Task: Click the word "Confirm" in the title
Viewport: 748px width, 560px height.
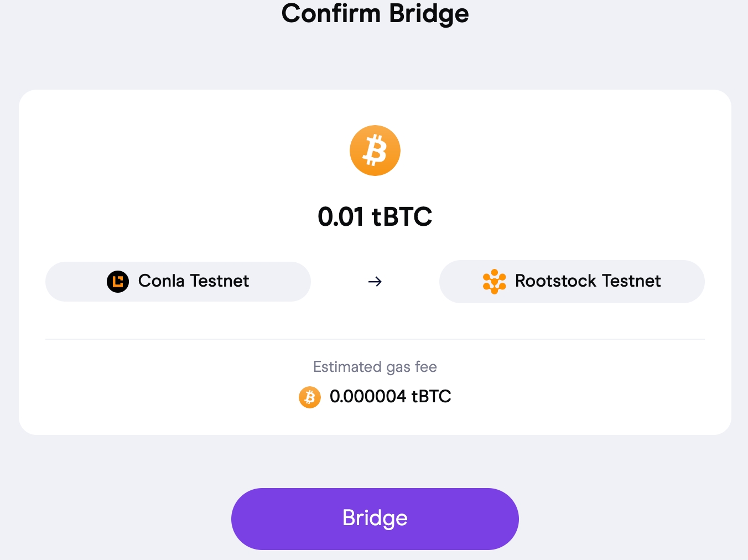Action: (331, 13)
